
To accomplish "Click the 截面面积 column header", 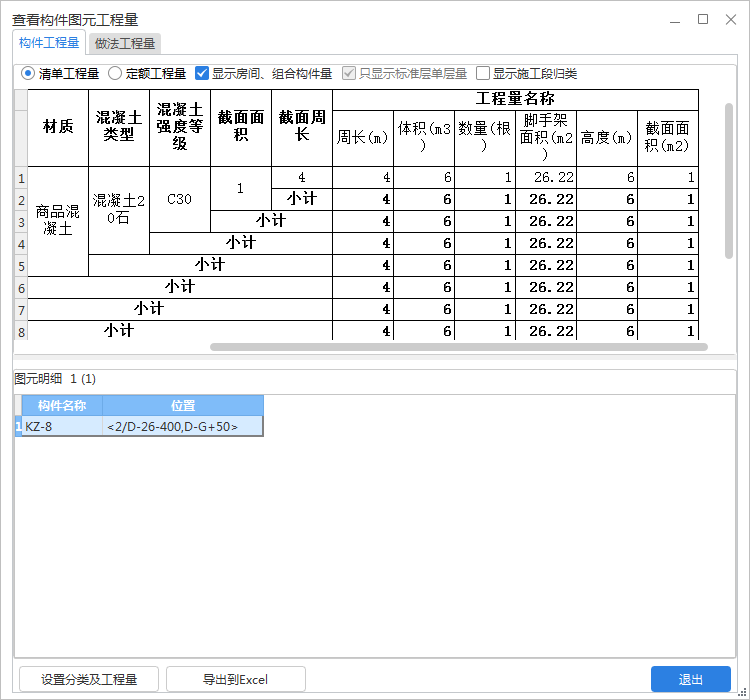I will click(241, 127).
